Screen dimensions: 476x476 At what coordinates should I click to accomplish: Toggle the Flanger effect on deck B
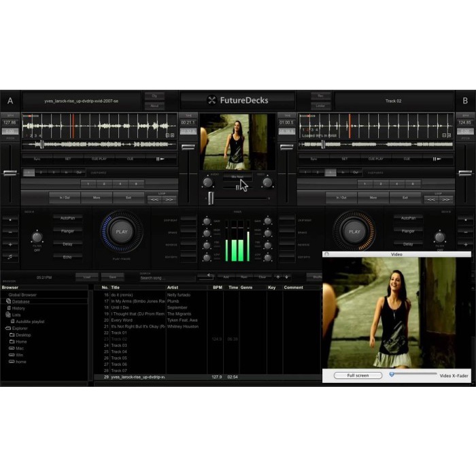click(x=408, y=231)
